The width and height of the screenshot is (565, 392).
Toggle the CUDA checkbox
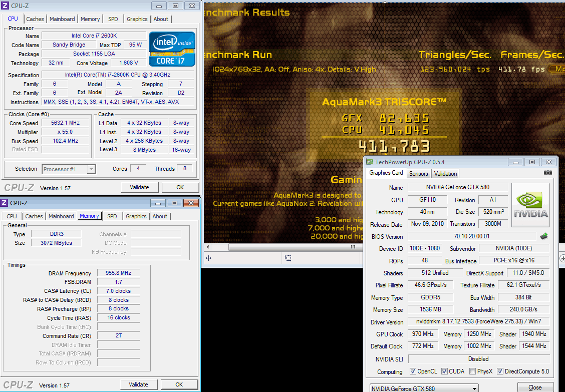[445, 371]
